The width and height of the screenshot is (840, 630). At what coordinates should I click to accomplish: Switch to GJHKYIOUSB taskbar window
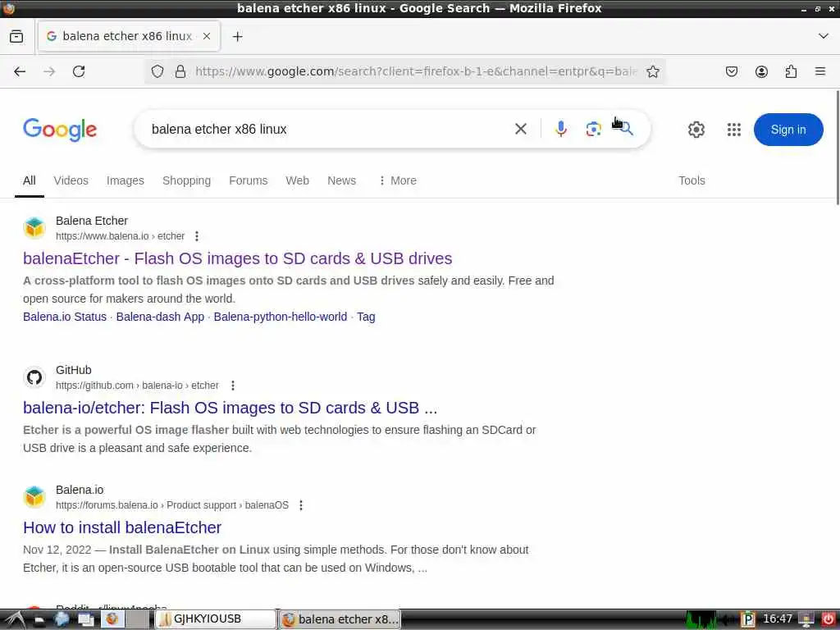(216, 619)
